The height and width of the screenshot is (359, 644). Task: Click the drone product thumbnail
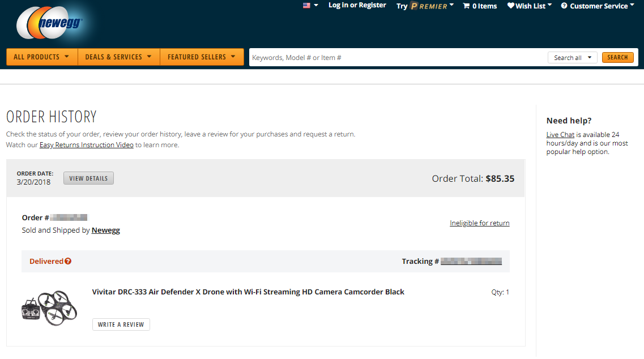pos(49,308)
